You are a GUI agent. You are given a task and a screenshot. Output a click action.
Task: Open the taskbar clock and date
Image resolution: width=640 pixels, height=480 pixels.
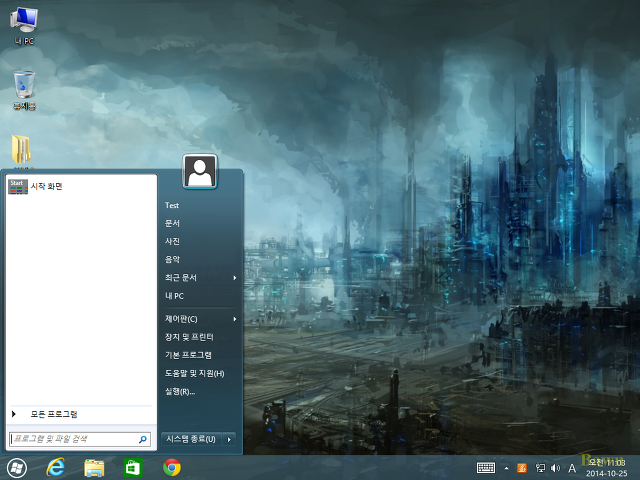pos(607,468)
